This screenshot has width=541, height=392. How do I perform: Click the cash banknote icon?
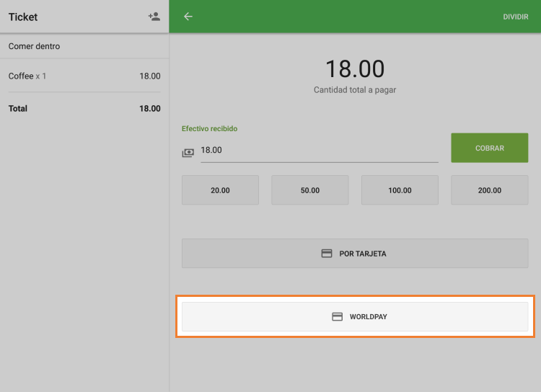[x=188, y=152]
